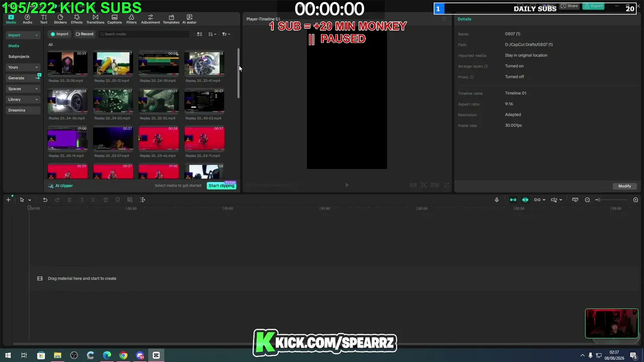The height and width of the screenshot is (362, 644).
Task: Open Google Chrome from the taskbar
Action: pos(123,355)
